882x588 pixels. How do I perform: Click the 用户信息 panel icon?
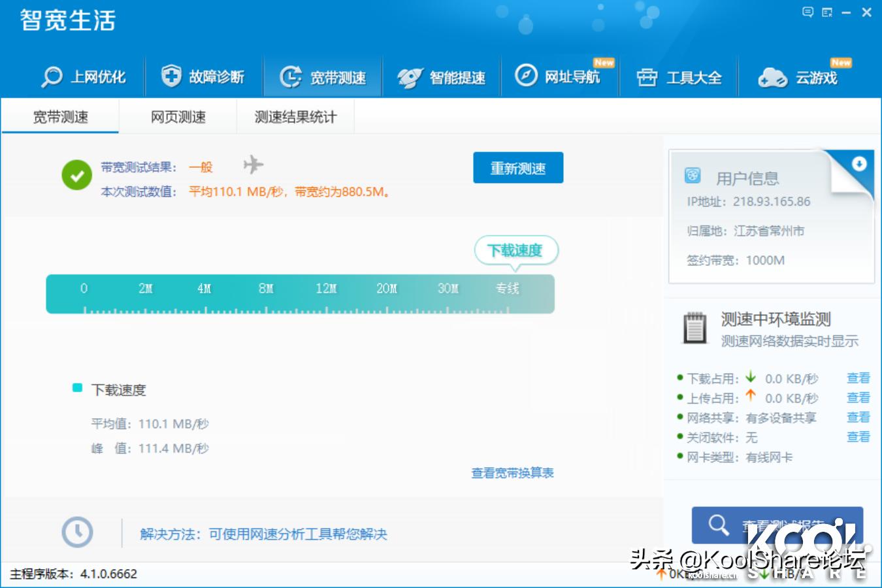coord(694,175)
